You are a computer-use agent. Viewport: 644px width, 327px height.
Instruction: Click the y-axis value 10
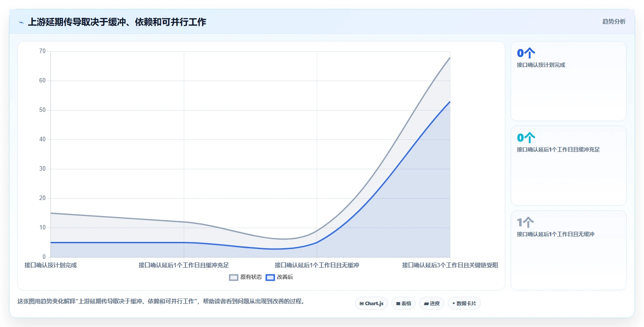click(42, 228)
